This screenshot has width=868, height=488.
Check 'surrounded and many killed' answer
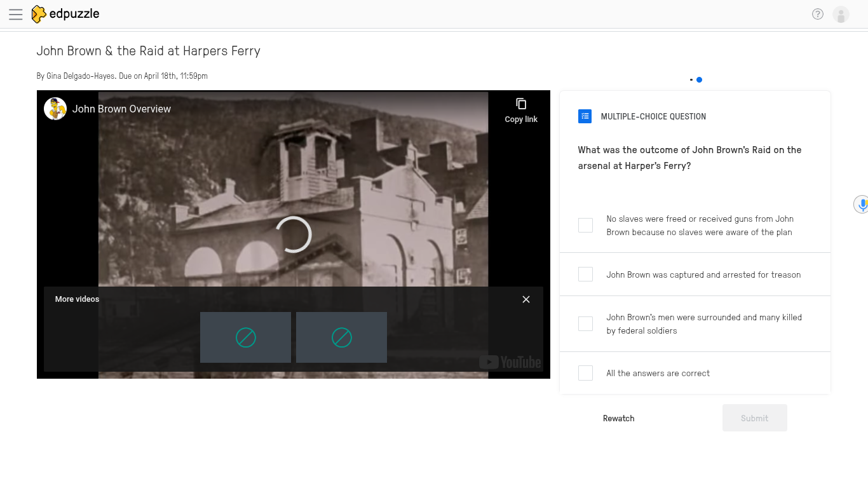[x=585, y=323]
